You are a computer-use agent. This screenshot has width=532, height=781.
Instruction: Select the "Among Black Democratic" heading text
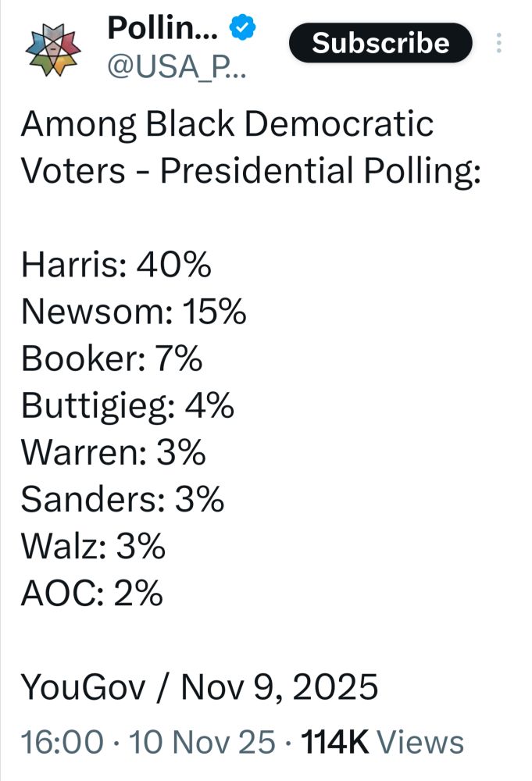click(227, 124)
